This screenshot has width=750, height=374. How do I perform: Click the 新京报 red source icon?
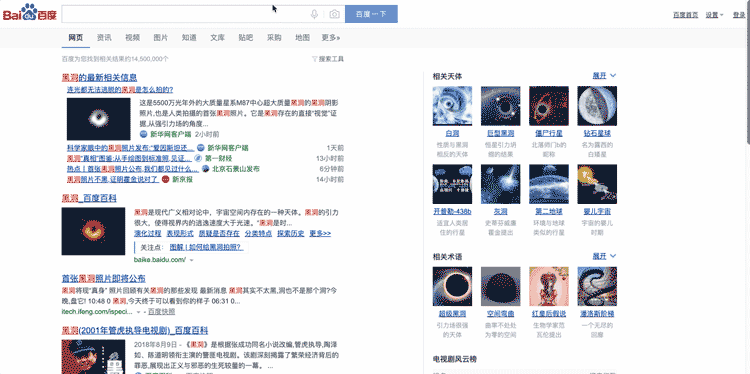[x=165, y=179]
